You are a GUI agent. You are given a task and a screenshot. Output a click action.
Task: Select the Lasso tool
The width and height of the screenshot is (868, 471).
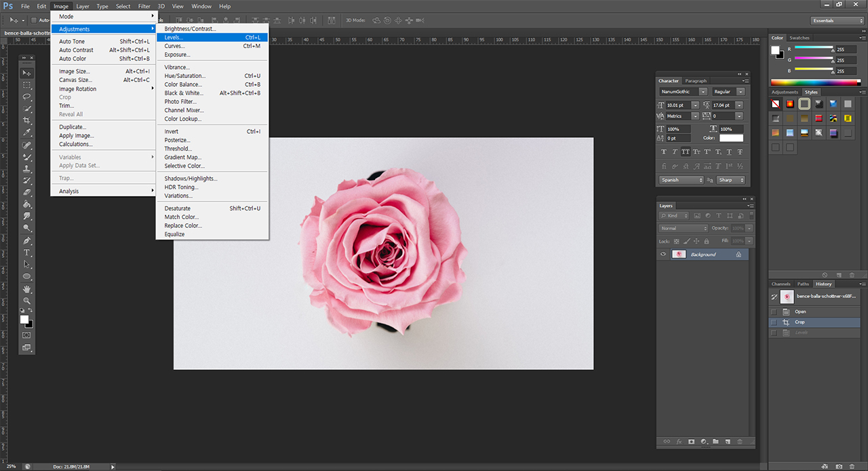pyautogui.click(x=27, y=96)
